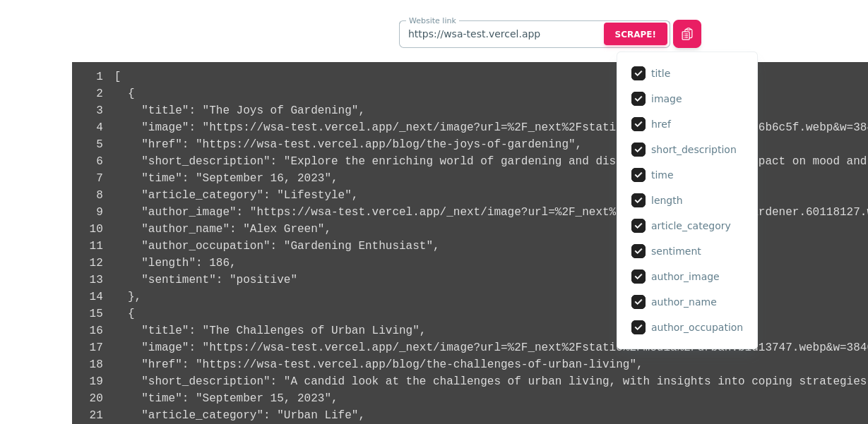868x424 pixels.
Task: Select the author_name label in the dropdown
Action: pyautogui.click(x=684, y=302)
